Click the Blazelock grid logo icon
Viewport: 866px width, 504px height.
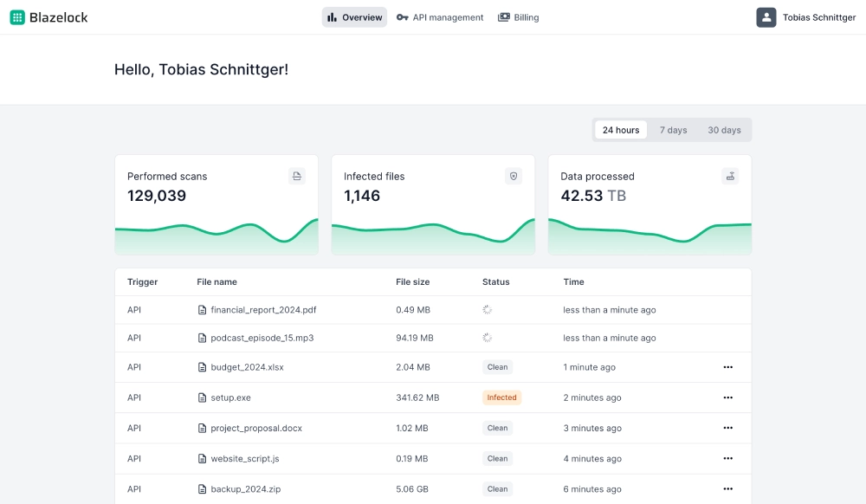[16, 16]
